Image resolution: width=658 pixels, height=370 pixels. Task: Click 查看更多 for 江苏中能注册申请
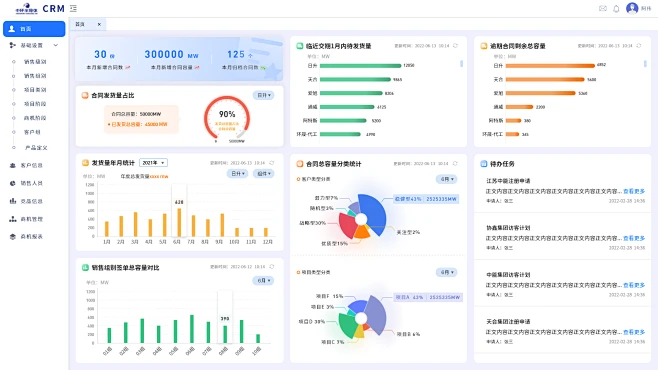pos(634,191)
